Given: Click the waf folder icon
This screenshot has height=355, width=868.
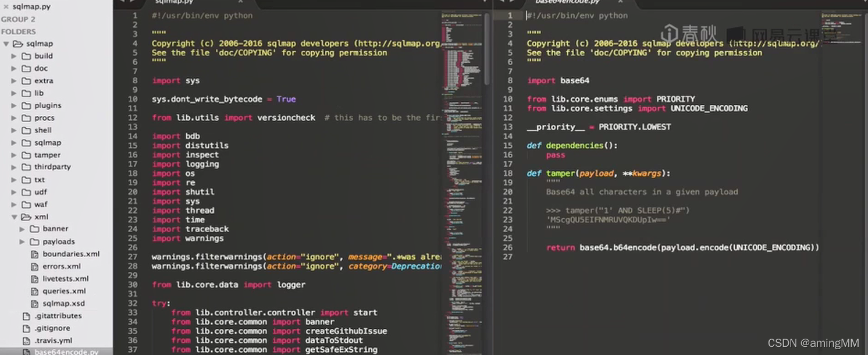Looking at the screenshot, I should pos(26,205).
